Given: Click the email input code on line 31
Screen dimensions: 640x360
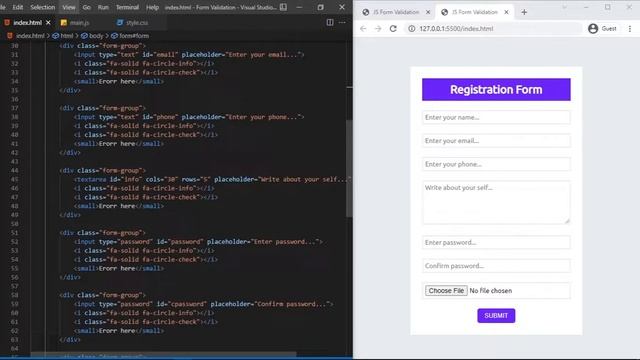Looking at the screenshot, I should [x=189, y=55].
